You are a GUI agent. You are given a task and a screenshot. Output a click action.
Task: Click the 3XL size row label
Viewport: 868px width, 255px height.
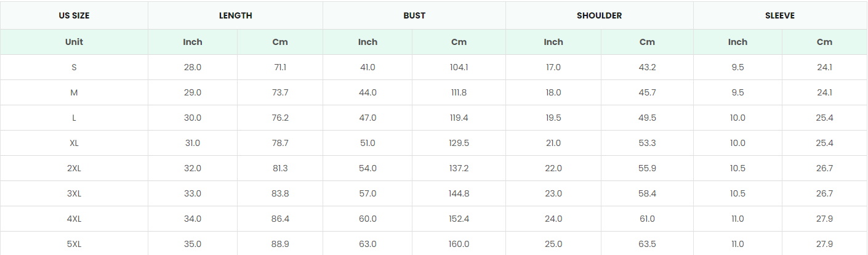pyautogui.click(x=74, y=193)
